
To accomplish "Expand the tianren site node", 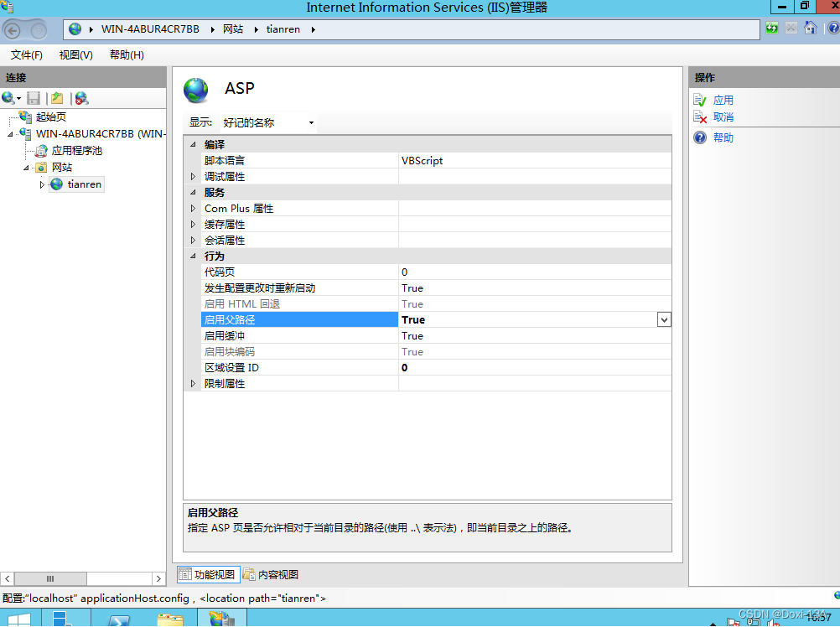I will coord(42,184).
